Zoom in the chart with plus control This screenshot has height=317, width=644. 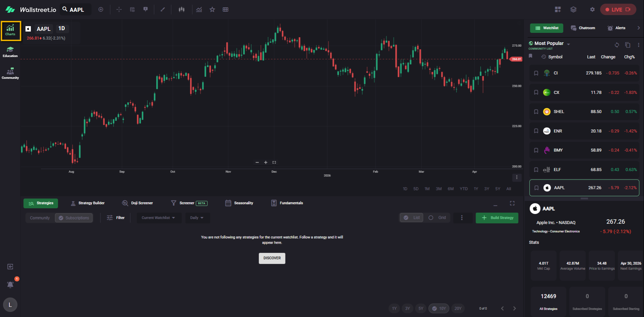pos(266,162)
